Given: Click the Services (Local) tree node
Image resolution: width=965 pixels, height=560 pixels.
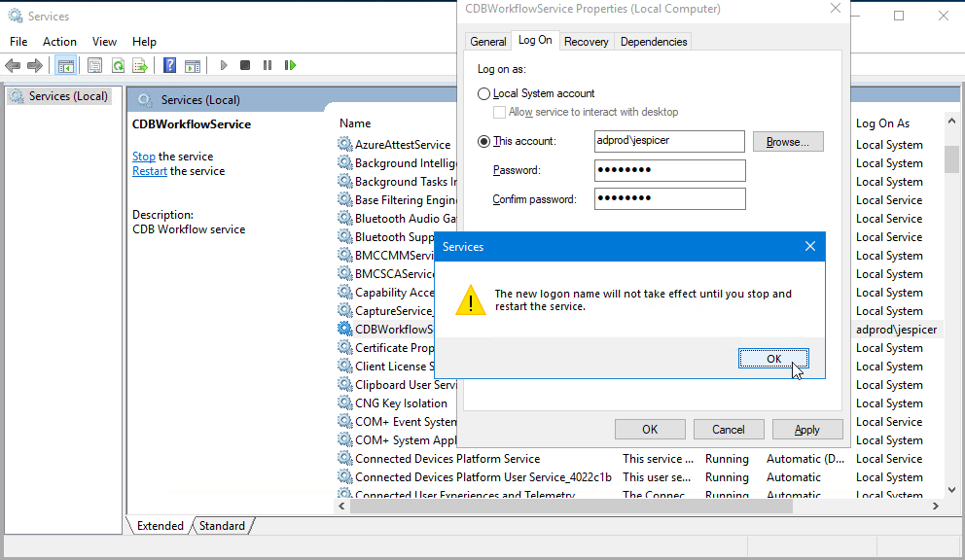Looking at the screenshot, I should pos(59,96).
